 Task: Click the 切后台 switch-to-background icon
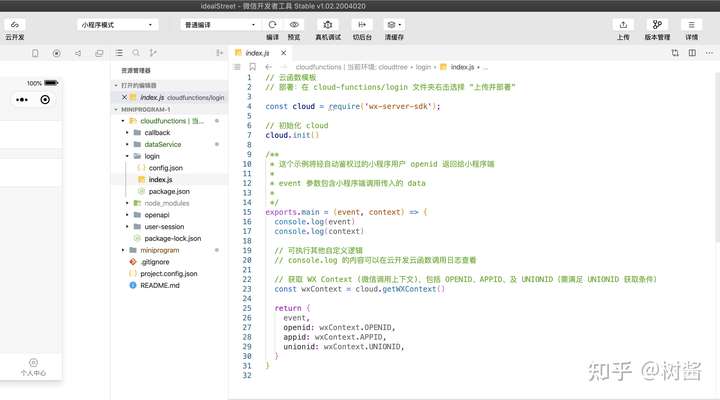362,24
